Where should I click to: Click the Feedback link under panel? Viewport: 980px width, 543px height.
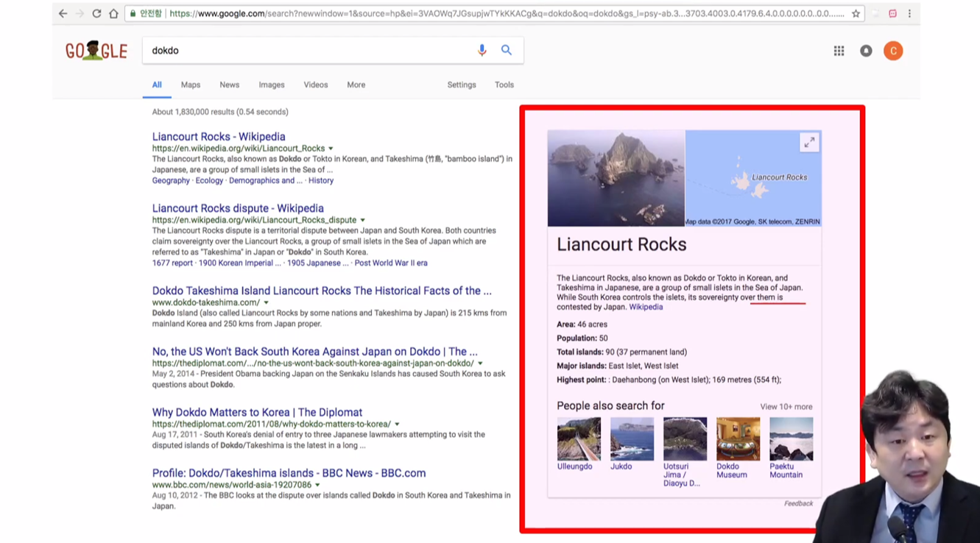pyautogui.click(x=798, y=503)
